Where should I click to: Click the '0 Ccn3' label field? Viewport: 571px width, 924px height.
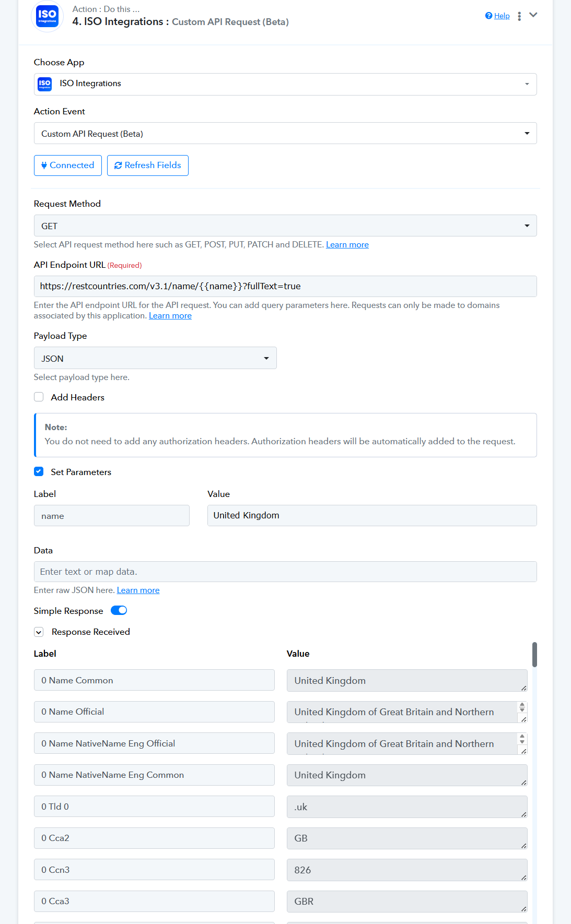pyautogui.click(x=154, y=870)
